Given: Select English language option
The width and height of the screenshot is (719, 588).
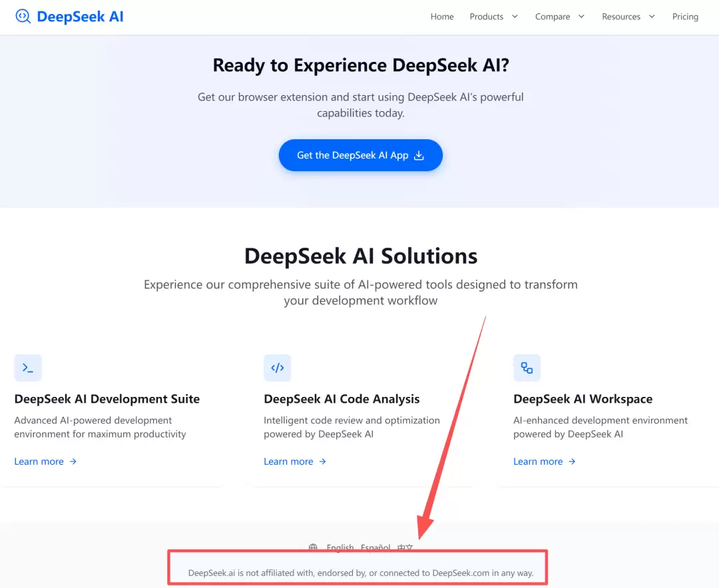Looking at the screenshot, I should 340,547.
